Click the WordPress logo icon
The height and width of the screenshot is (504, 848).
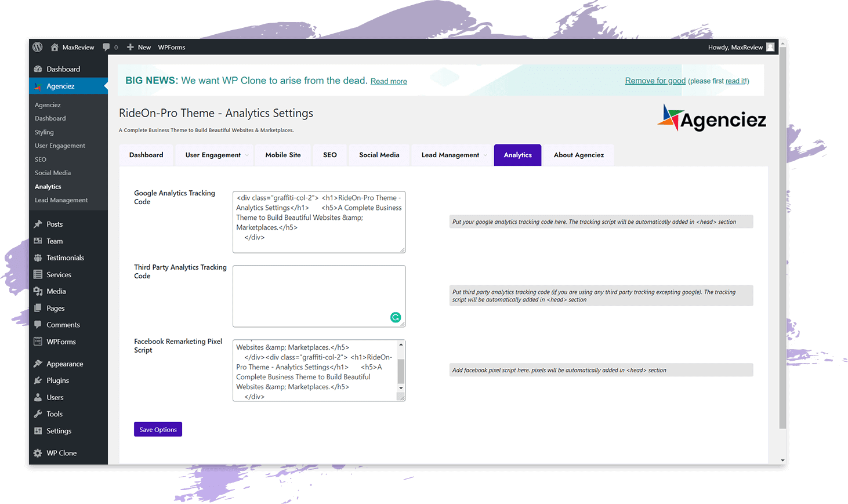[38, 47]
